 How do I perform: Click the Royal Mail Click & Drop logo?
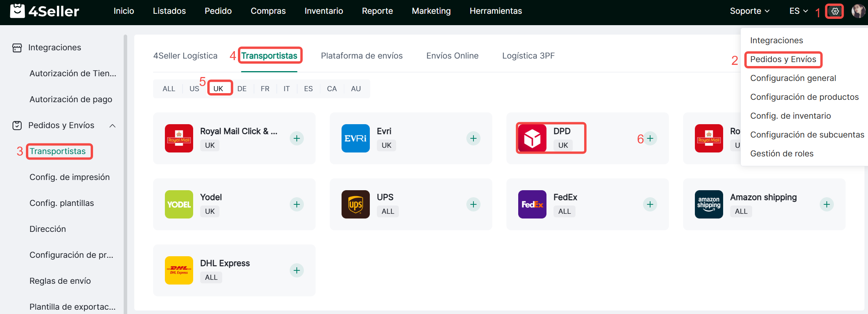179,138
